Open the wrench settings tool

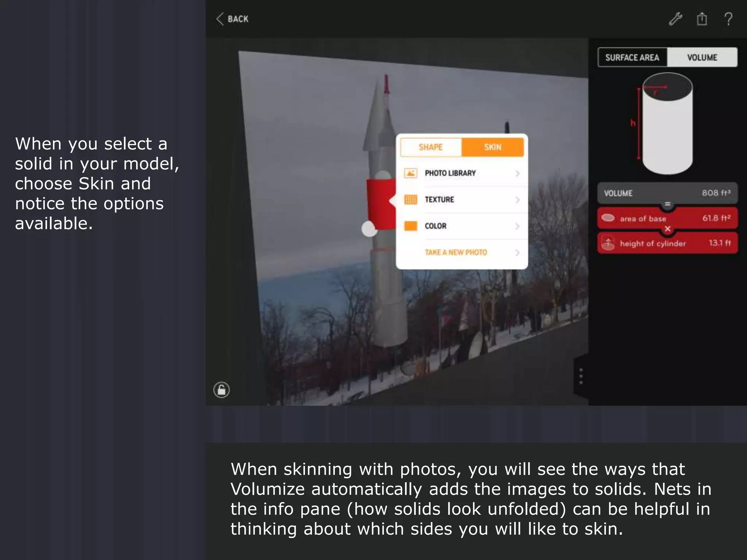675,19
